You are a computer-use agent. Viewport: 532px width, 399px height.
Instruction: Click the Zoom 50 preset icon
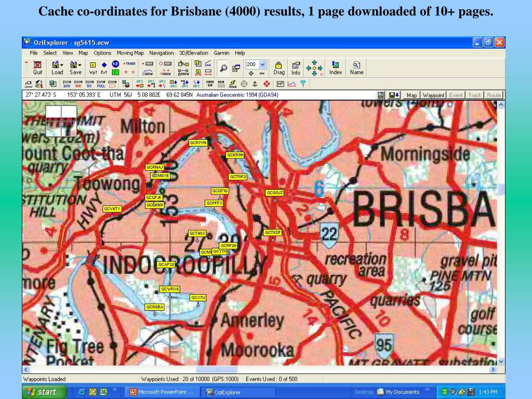click(89, 84)
